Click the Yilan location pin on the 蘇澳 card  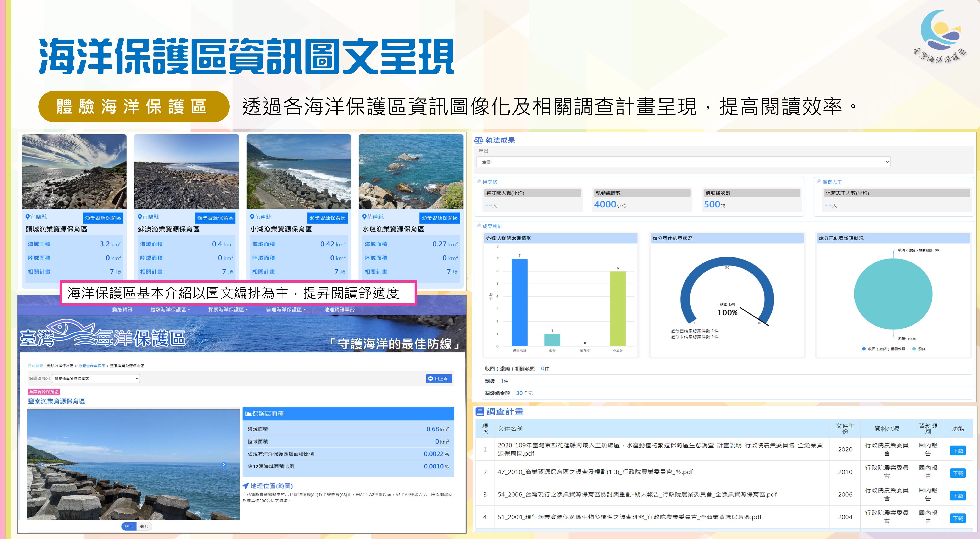140,217
